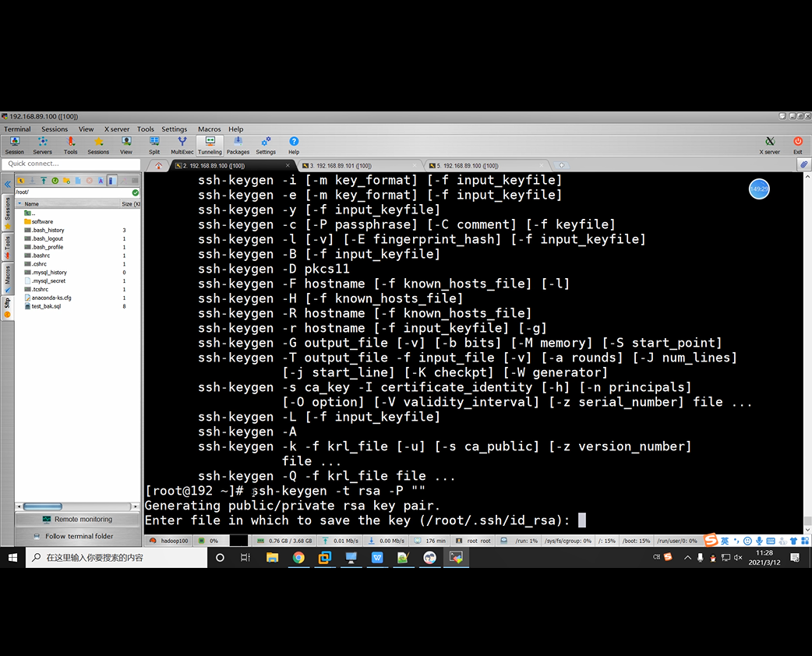The width and height of the screenshot is (812, 656).
Task: Click the blue circular timer badge
Action: click(x=759, y=189)
